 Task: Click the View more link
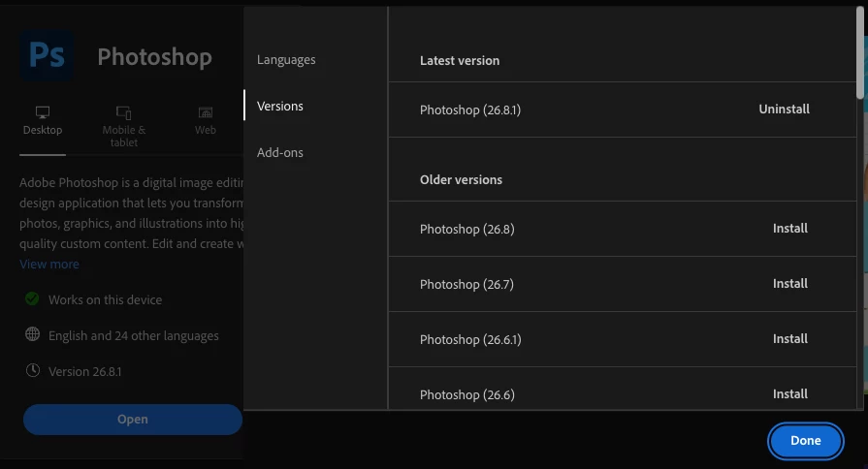click(49, 264)
